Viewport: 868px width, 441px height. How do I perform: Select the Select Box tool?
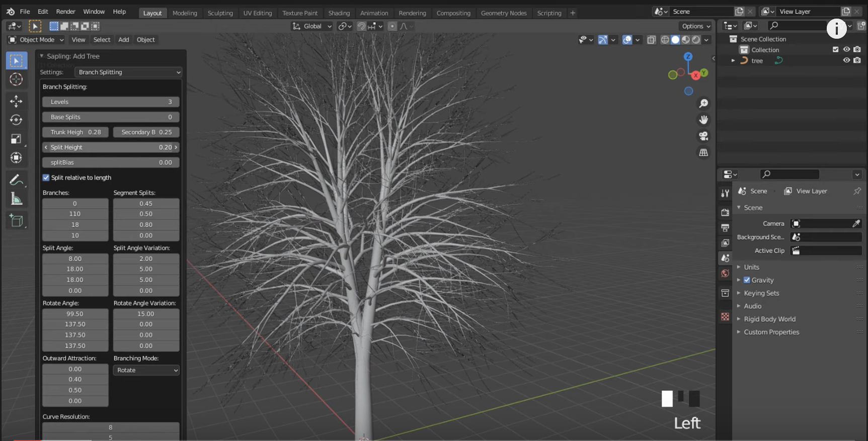click(17, 61)
